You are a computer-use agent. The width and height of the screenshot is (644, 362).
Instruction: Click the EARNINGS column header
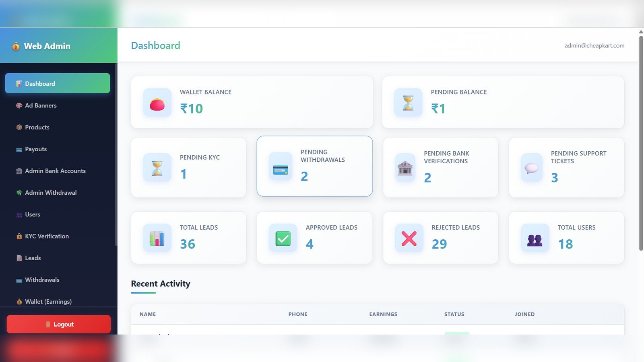(x=383, y=314)
